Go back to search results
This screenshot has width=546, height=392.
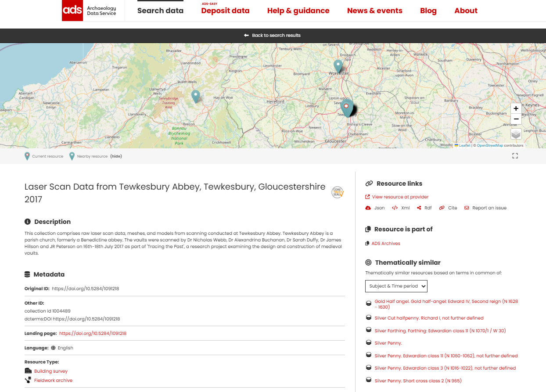click(273, 36)
